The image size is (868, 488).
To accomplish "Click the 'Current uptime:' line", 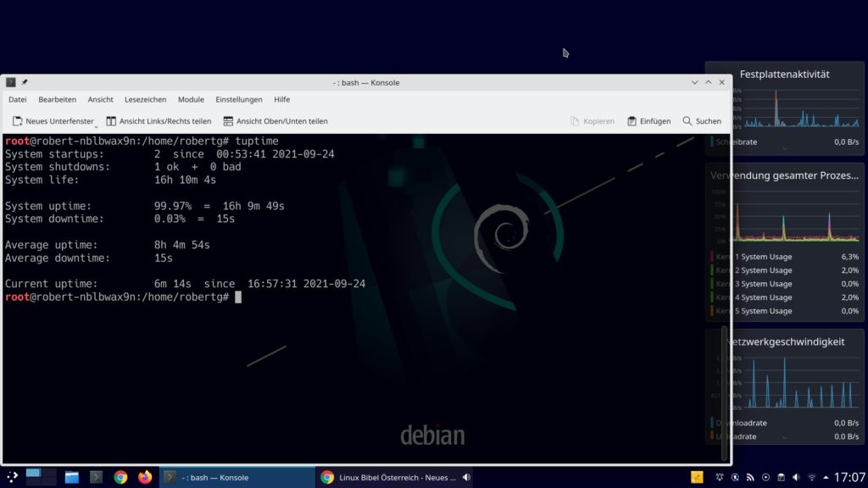I will coord(185,284).
